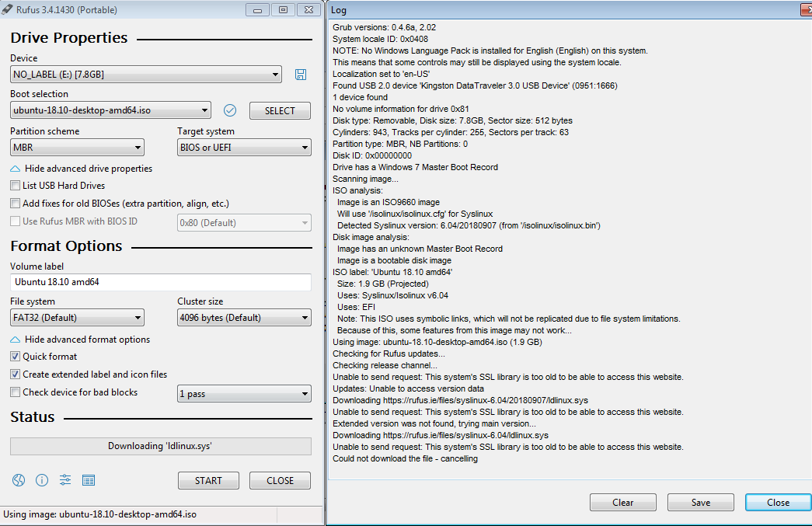Click log line 'Could not download the file - cancelling'

coord(405,458)
